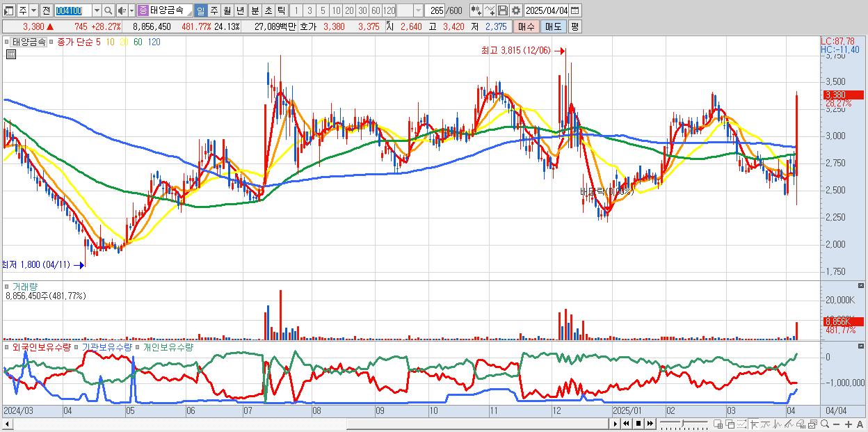Select the tick (틱) period button
The image size is (868, 432).
pyautogui.click(x=281, y=10)
